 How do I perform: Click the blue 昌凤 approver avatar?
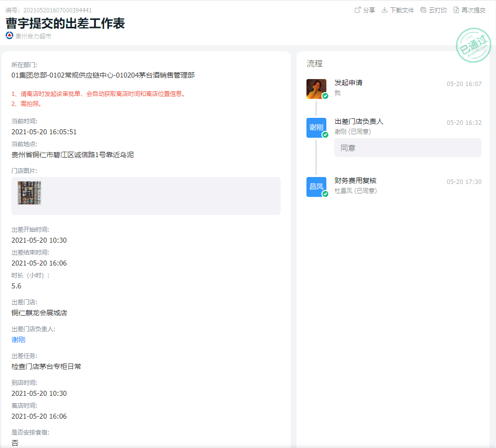(316, 187)
